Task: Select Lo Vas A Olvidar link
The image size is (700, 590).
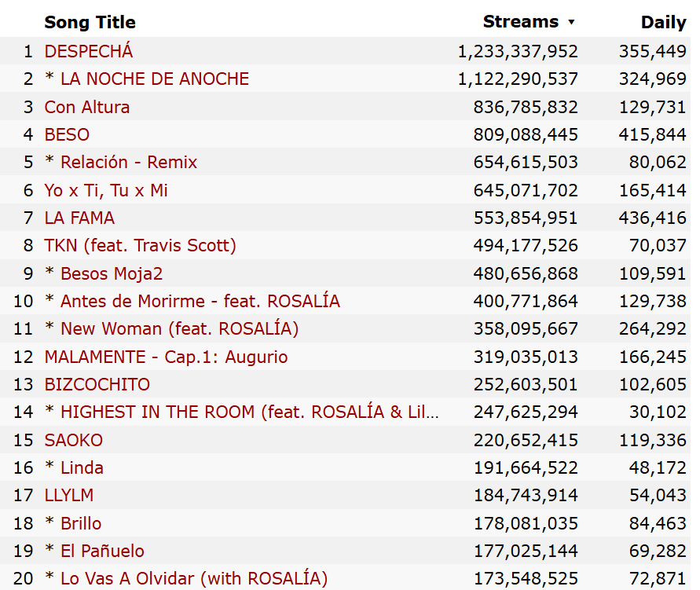Action: (193, 578)
